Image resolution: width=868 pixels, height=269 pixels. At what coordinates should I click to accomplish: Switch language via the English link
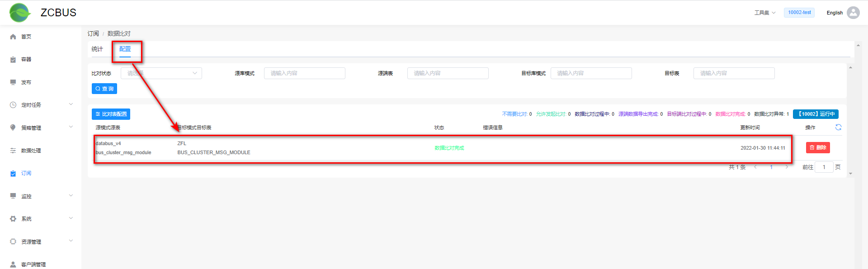(x=834, y=13)
